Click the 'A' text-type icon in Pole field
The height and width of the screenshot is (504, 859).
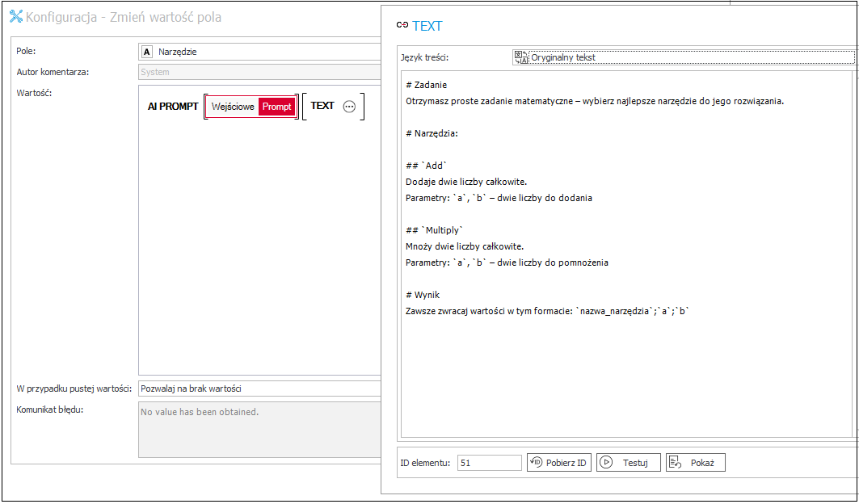pos(146,52)
